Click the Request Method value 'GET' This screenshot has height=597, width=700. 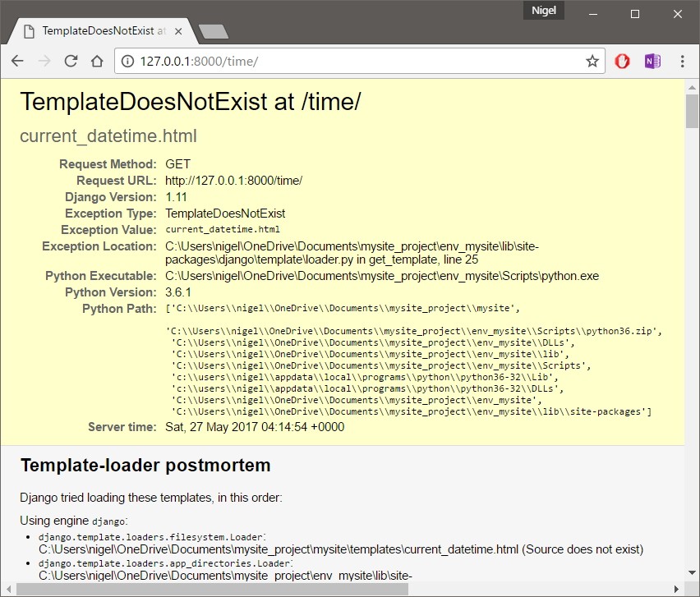(x=177, y=164)
